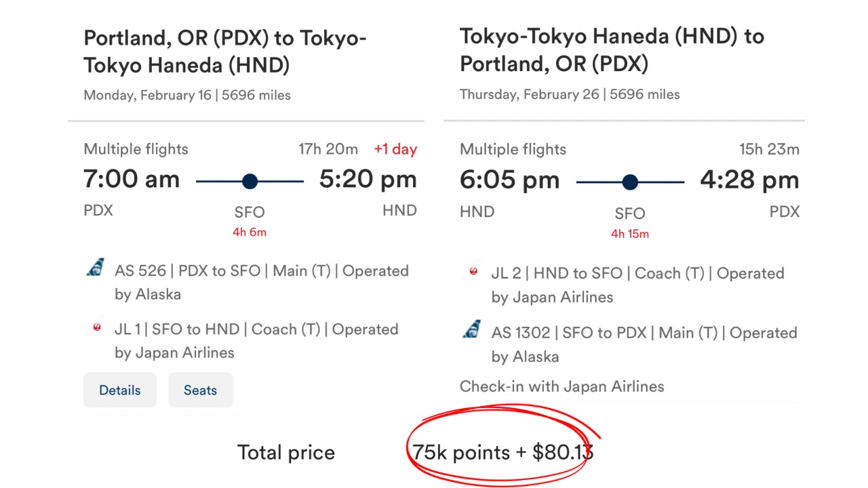Click the red +1 day indicator
The height and width of the screenshot is (488, 868).
pyautogui.click(x=395, y=149)
